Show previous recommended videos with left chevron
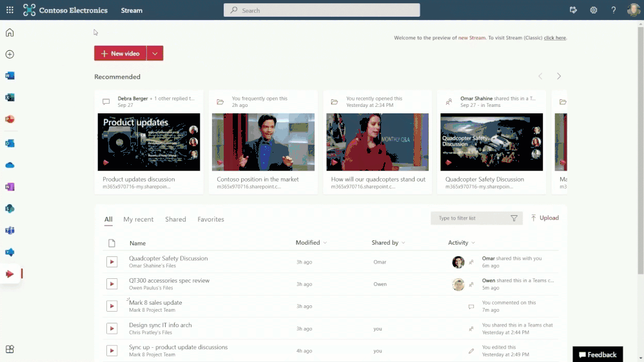The width and height of the screenshot is (644, 362). coord(540,77)
